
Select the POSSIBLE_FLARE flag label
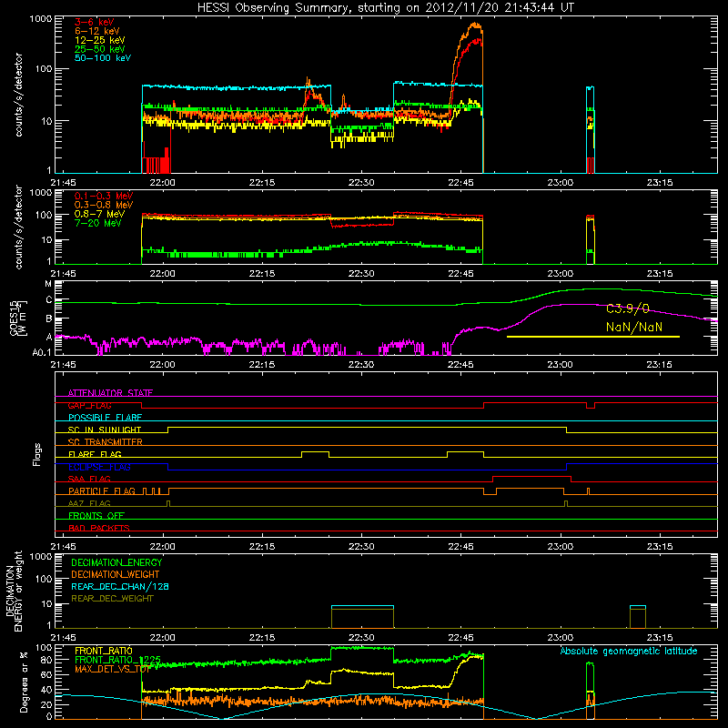tap(105, 418)
